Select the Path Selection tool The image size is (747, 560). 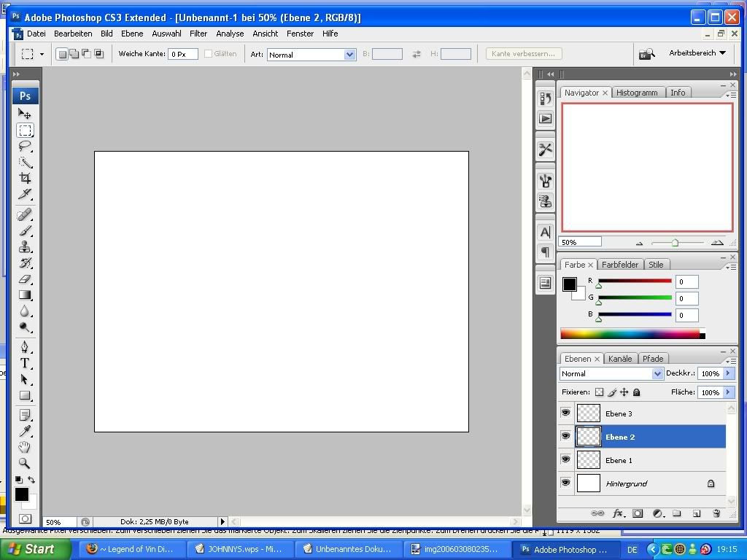25,379
